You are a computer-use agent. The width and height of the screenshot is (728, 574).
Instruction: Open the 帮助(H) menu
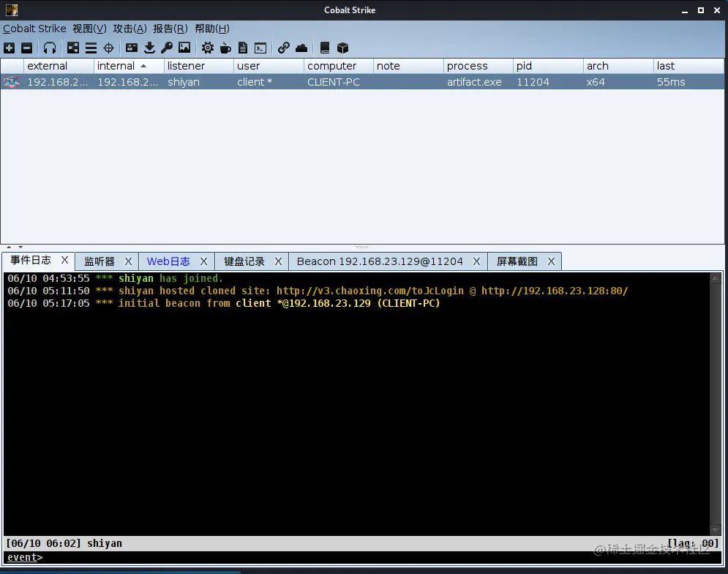tap(211, 29)
